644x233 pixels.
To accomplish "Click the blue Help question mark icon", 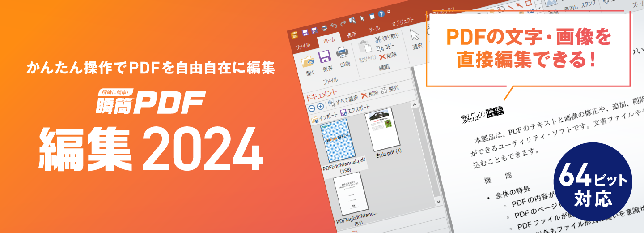I will coord(381,14).
